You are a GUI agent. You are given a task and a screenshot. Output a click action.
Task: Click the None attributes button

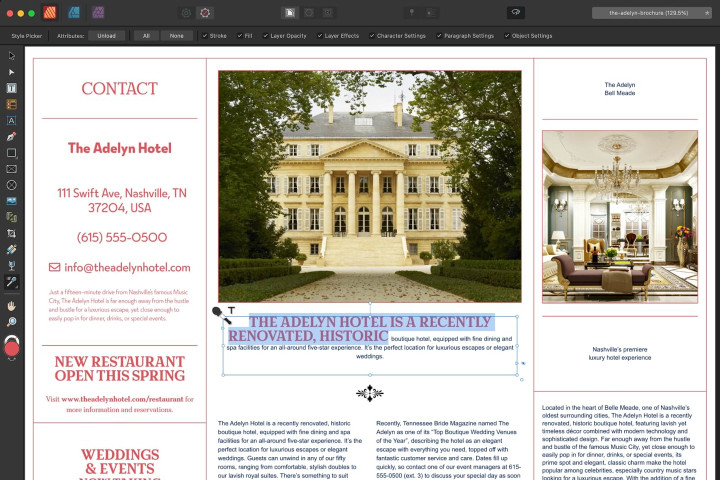click(176, 36)
